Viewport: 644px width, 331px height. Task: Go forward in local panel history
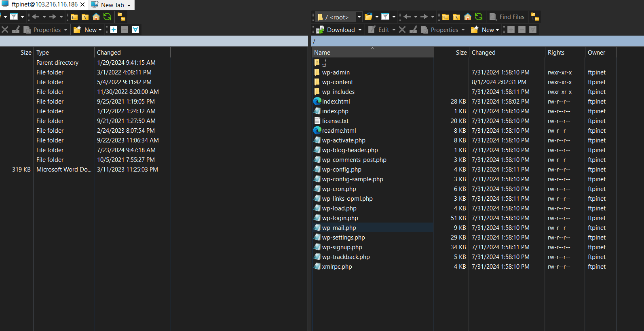point(53,17)
